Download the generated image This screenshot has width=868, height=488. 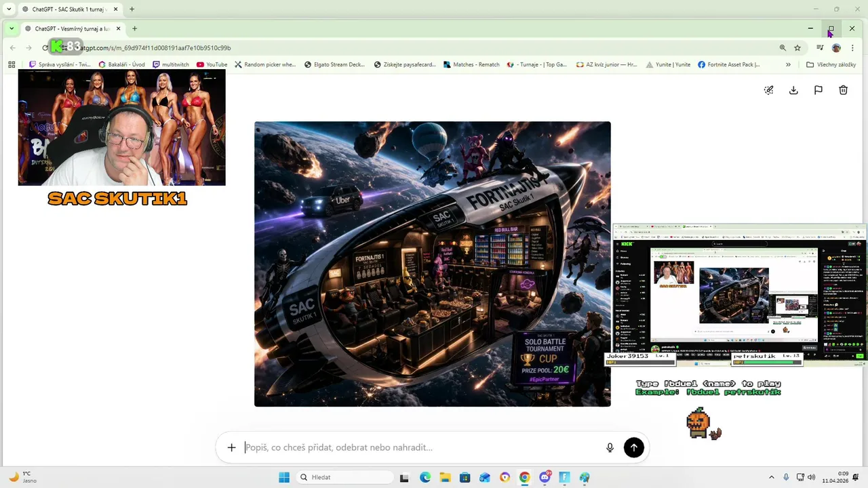(793, 90)
